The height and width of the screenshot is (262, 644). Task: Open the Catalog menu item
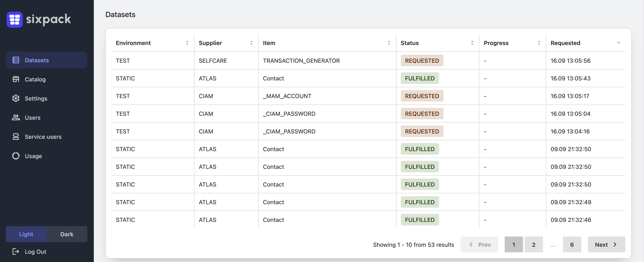pos(35,79)
